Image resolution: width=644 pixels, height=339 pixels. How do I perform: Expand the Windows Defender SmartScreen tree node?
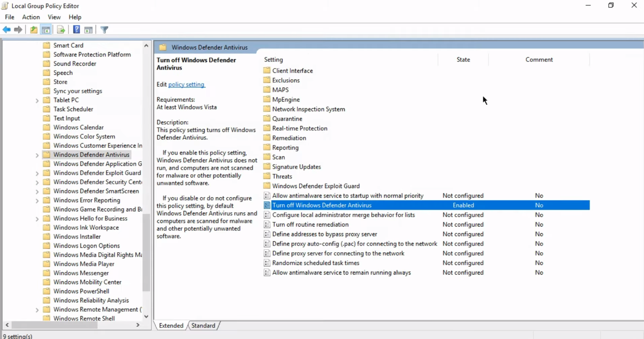pyautogui.click(x=37, y=192)
